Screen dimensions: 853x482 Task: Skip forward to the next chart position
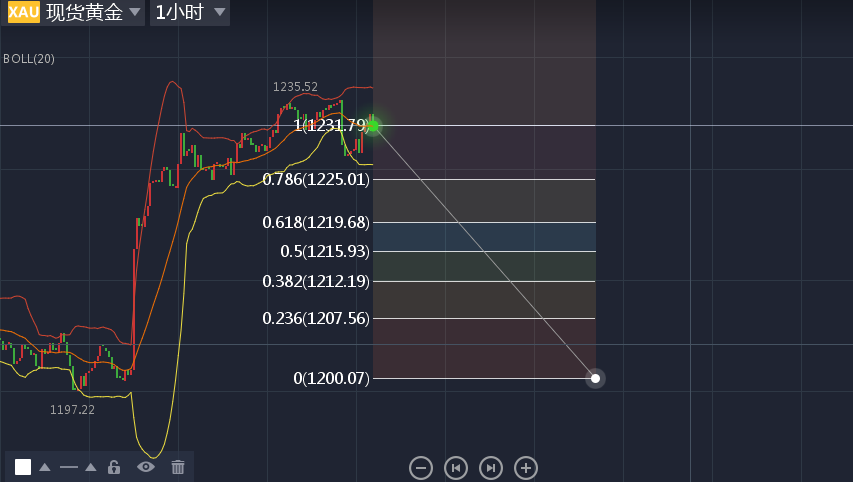[x=491, y=467]
